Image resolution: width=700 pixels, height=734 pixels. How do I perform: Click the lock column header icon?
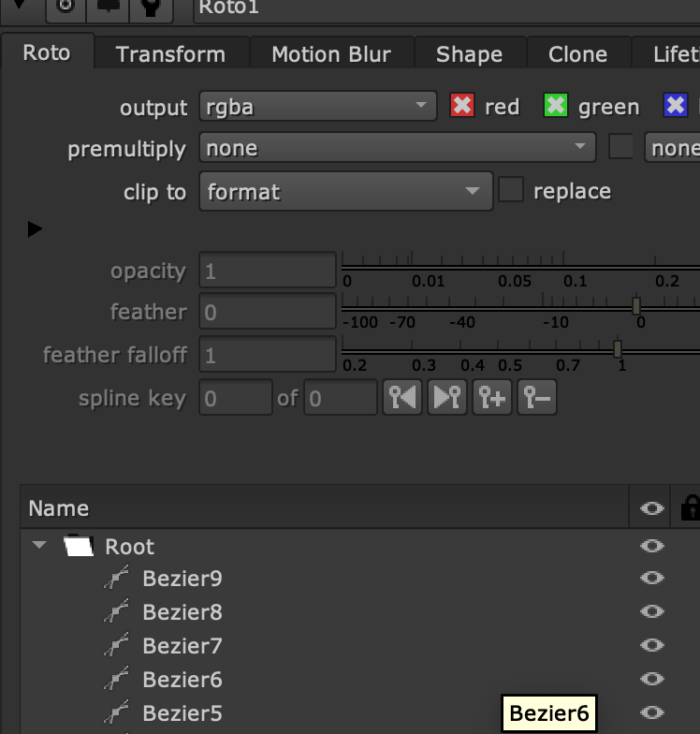(691, 508)
